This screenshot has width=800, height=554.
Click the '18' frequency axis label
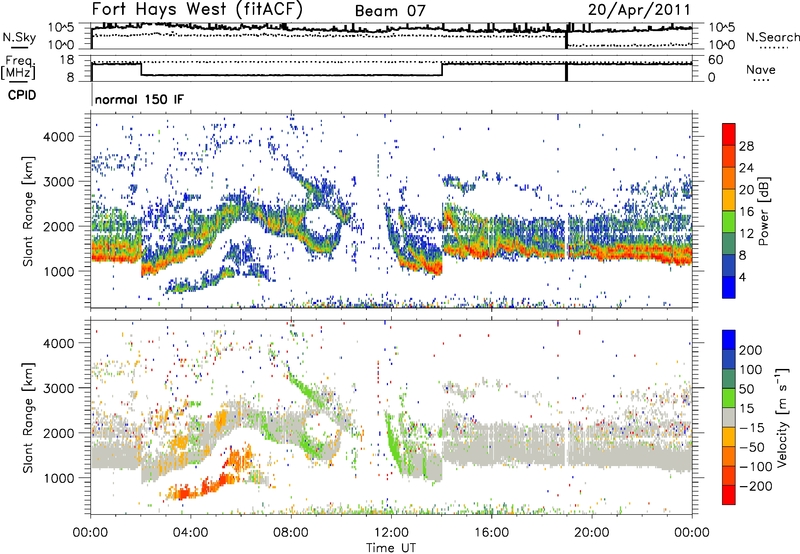(67, 60)
